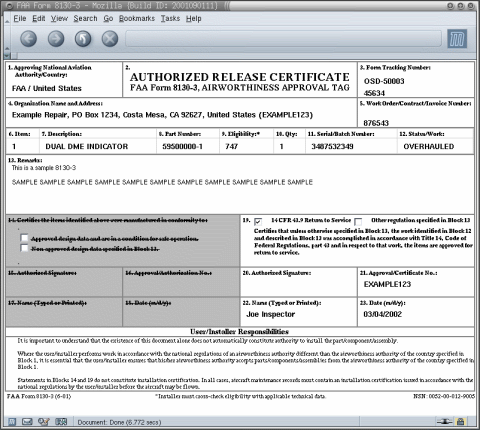Collapse the personal toolbar grippy below navigation
The image size is (480, 430).
(x=7, y=56)
